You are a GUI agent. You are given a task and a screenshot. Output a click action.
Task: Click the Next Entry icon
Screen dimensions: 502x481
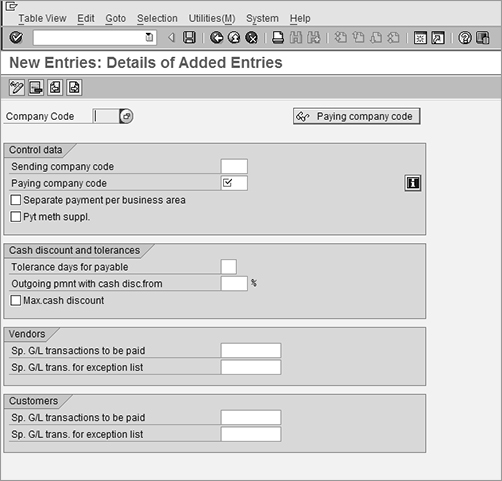pos(74,88)
